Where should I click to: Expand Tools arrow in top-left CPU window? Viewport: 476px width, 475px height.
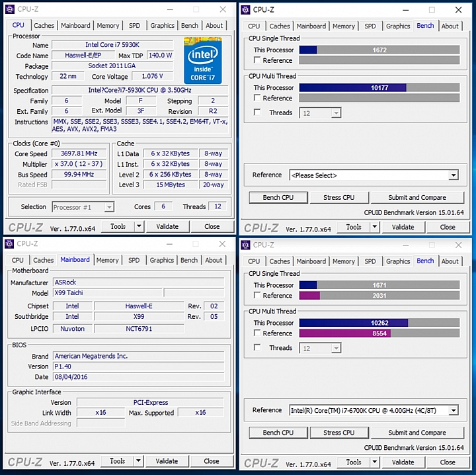(x=139, y=226)
